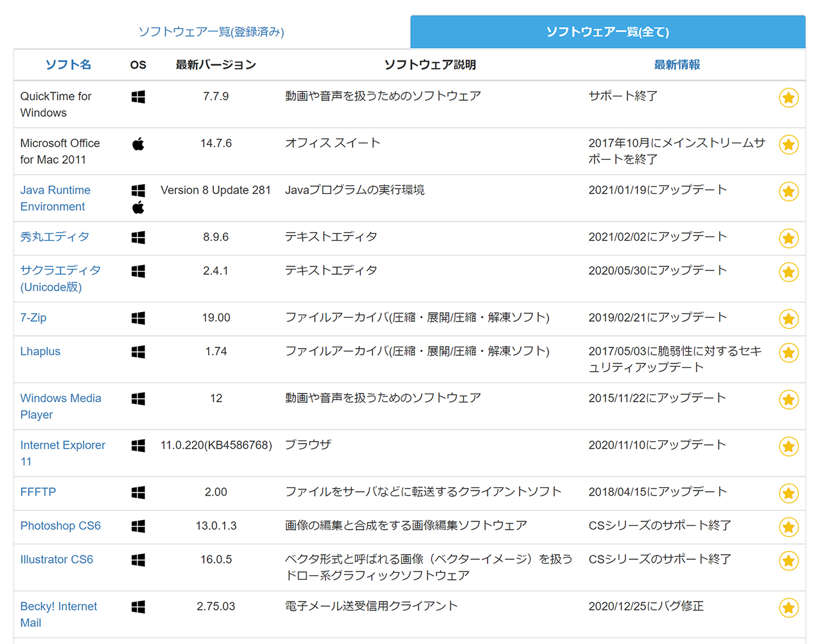This screenshot has width=822, height=644.
Task: Click the Javaプログラムの実行環境 description
Action: point(354,190)
